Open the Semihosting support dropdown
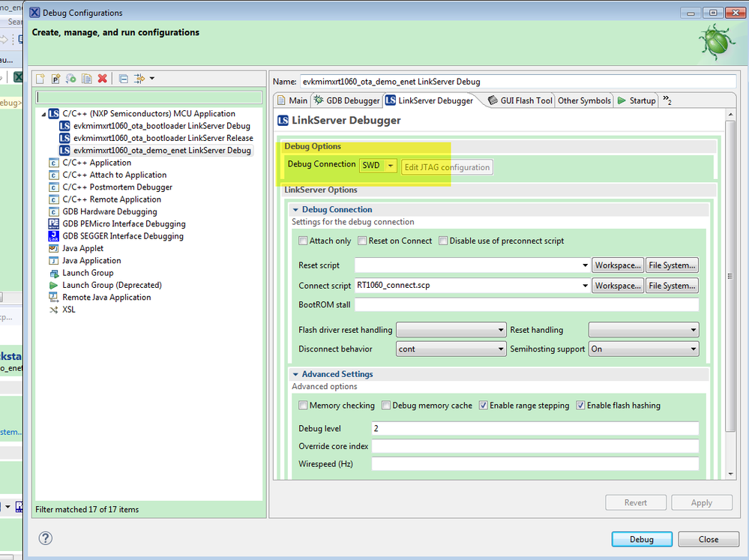This screenshot has width=749, height=560. [643, 349]
